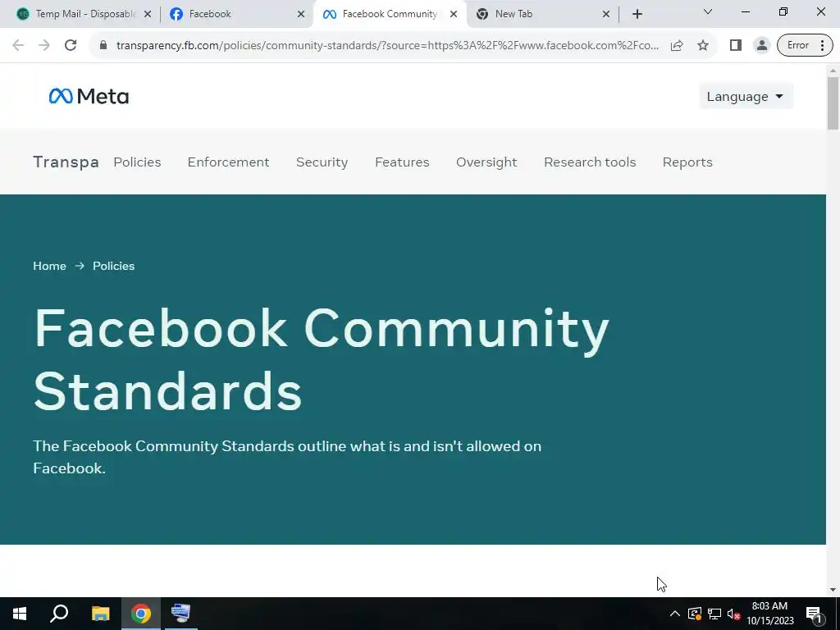Open the Windows Start menu
840x630 pixels.
pos(20,614)
